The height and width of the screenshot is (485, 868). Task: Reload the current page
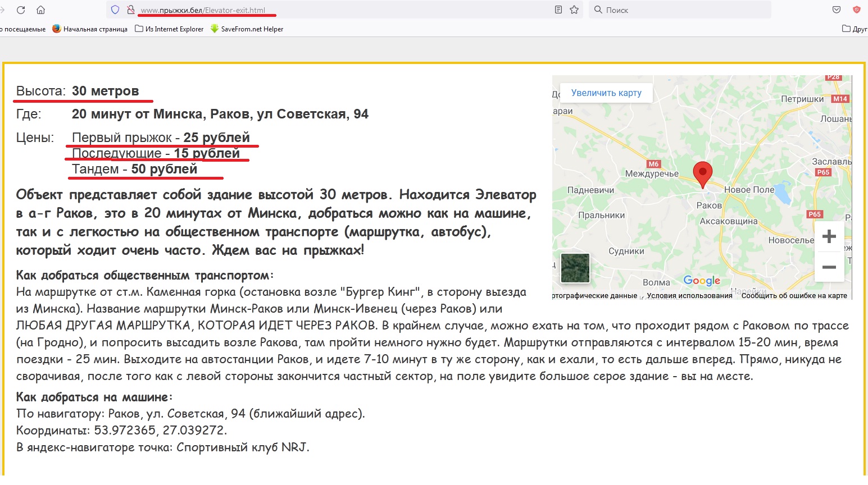[21, 10]
